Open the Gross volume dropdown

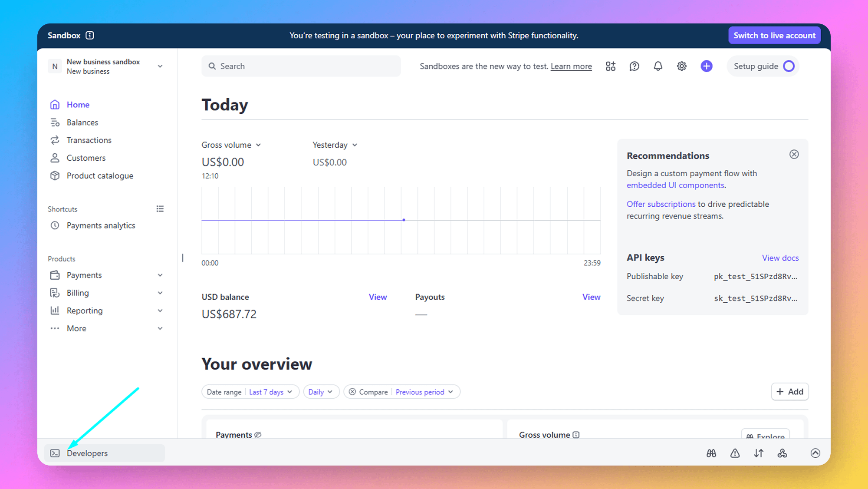point(231,145)
